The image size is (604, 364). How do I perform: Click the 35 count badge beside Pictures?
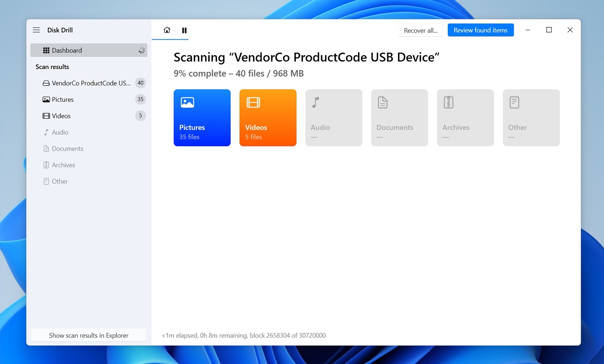click(141, 99)
